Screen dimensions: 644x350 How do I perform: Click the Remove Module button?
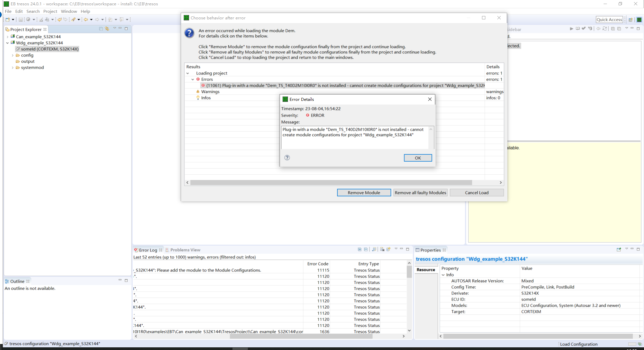pos(364,193)
